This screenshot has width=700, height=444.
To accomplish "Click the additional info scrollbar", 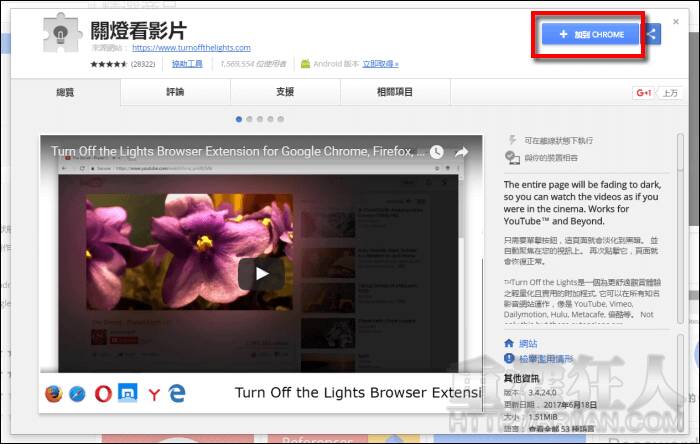I will click(680, 383).
